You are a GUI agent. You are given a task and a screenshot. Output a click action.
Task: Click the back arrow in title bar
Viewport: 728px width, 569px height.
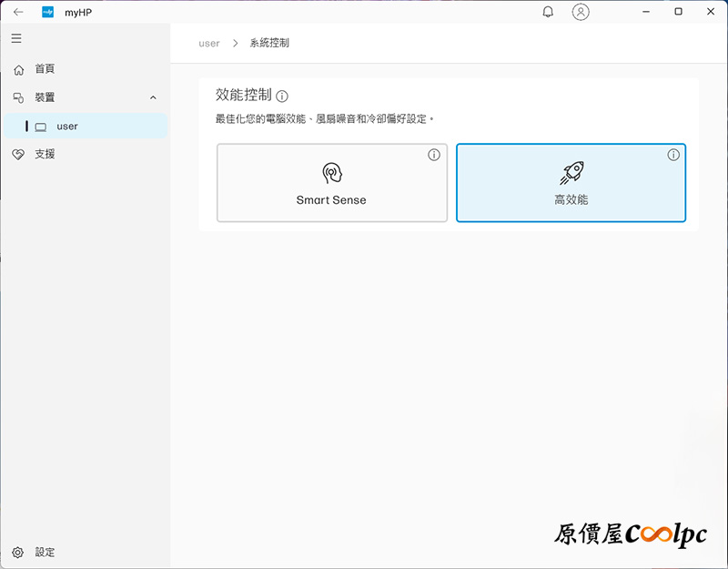(18, 12)
